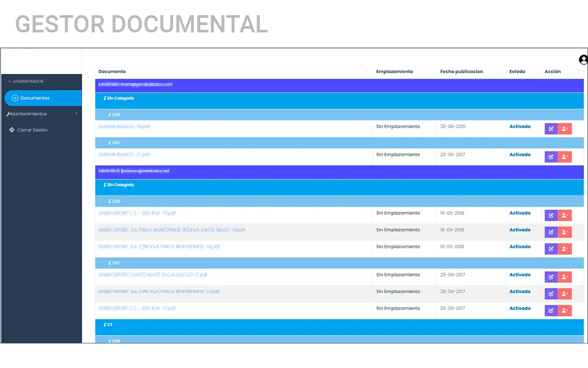
Task: Click the ADMINISTRADOR label in the sidebar
Action: pos(28,82)
